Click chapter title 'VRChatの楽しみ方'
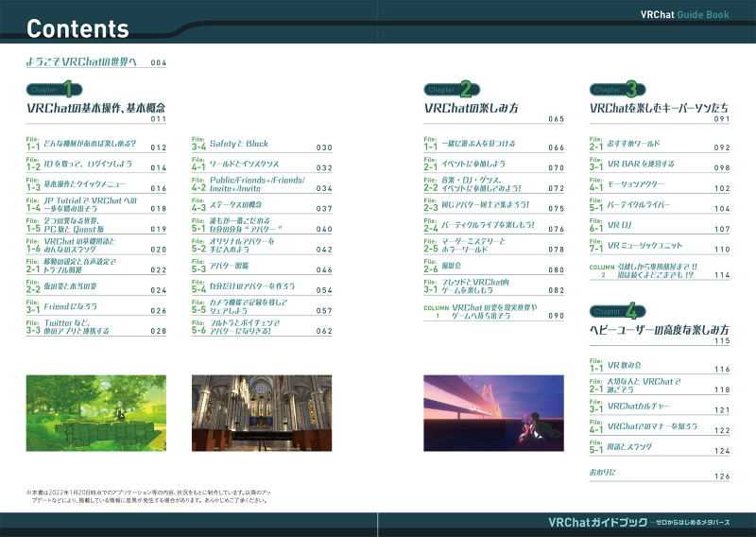This screenshot has width=756, height=537. pos(472,108)
